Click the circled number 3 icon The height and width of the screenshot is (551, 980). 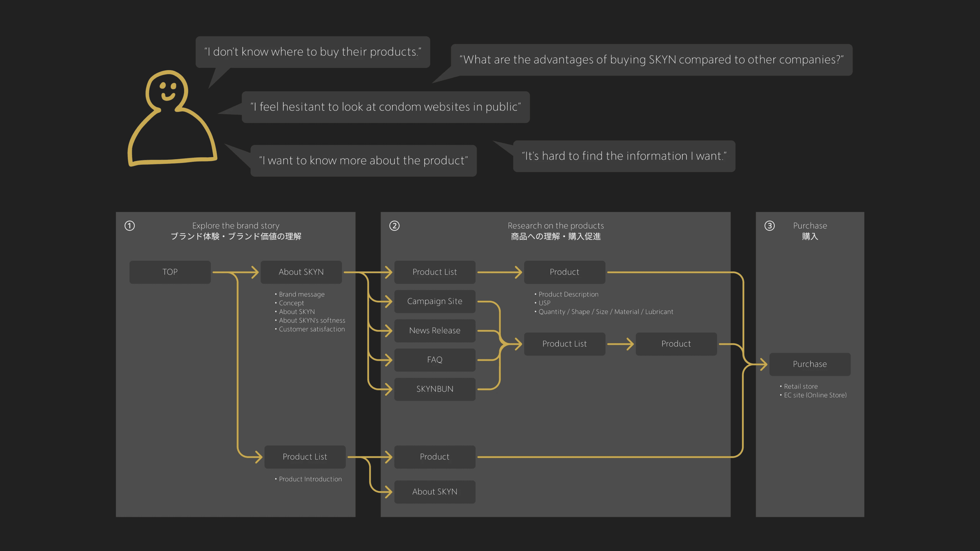coord(769,226)
